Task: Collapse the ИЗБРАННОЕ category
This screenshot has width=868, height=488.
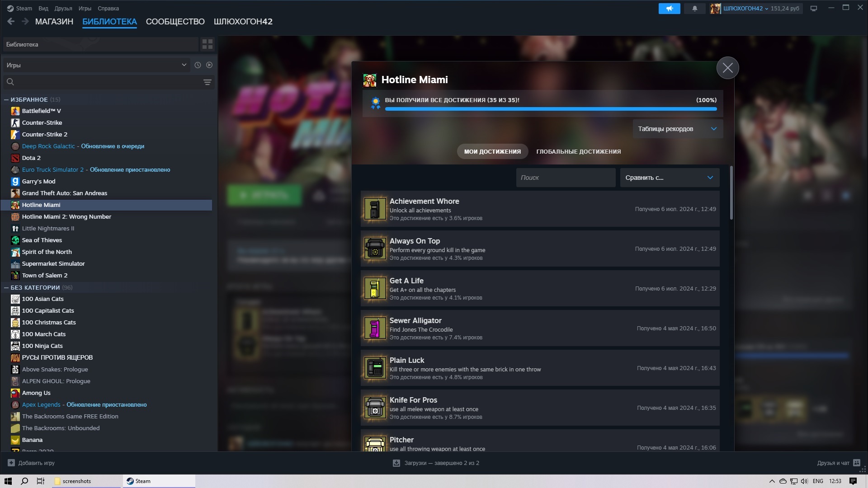Action: click(6, 99)
